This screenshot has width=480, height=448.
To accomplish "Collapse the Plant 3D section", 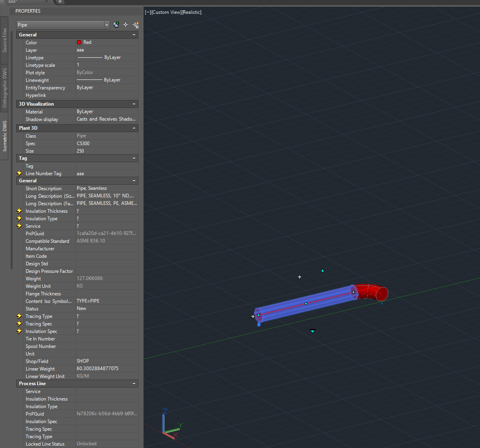I will [x=134, y=128].
